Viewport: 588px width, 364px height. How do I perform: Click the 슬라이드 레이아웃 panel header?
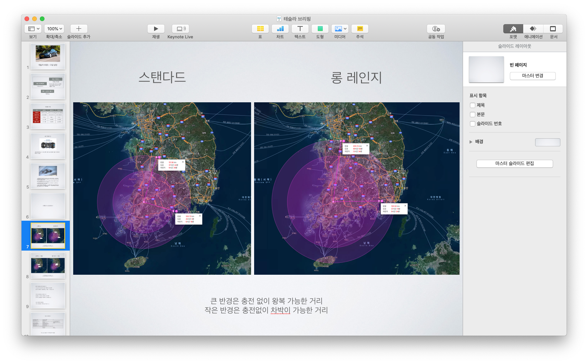[515, 46]
